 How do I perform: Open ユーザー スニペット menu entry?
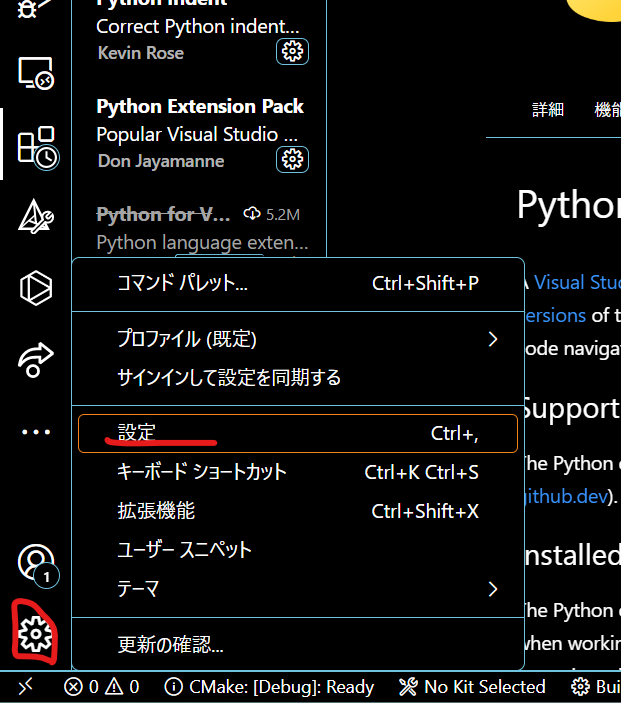[298, 550]
